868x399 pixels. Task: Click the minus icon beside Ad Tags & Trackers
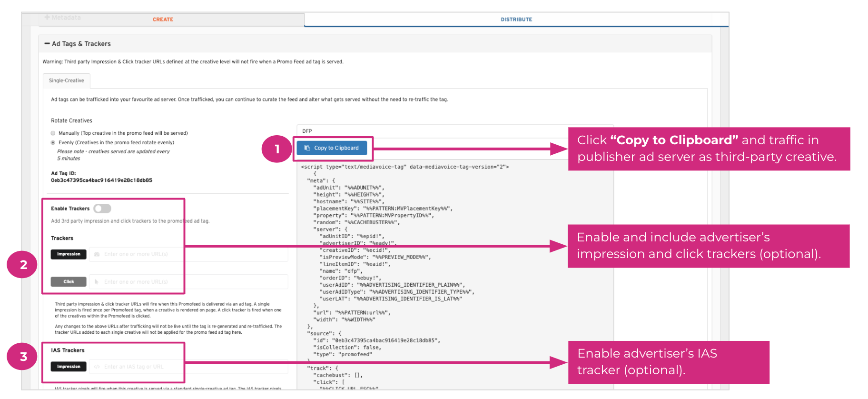pyautogui.click(x=47, y=44)
